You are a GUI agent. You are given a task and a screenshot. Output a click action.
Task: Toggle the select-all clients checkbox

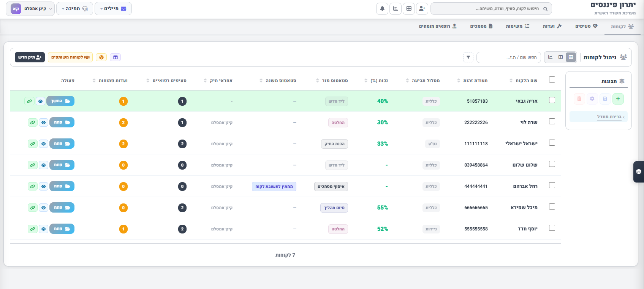coord(552,79)
